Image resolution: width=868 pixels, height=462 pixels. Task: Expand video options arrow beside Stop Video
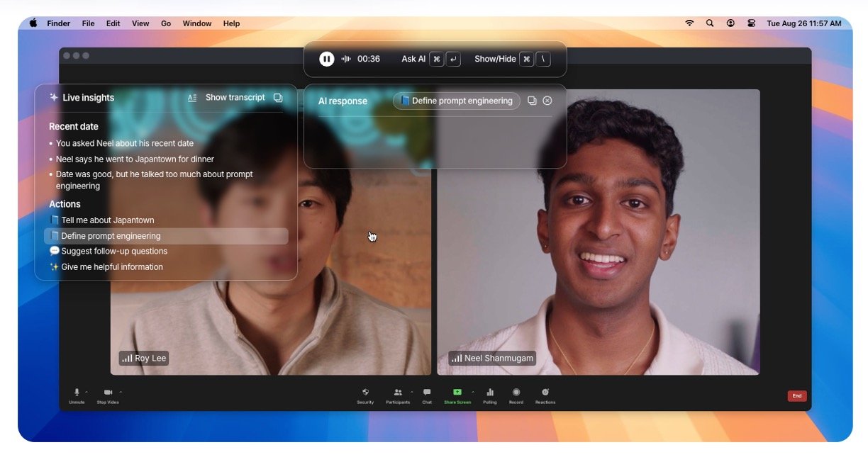[x=121, y=391]
